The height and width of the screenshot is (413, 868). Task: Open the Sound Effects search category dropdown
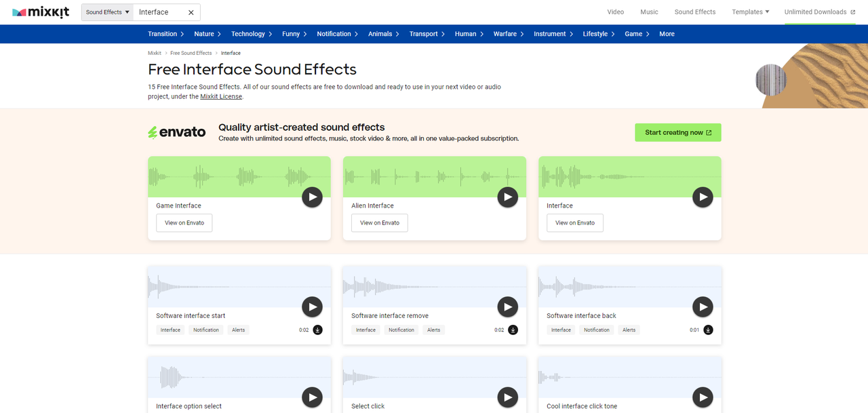107,12
